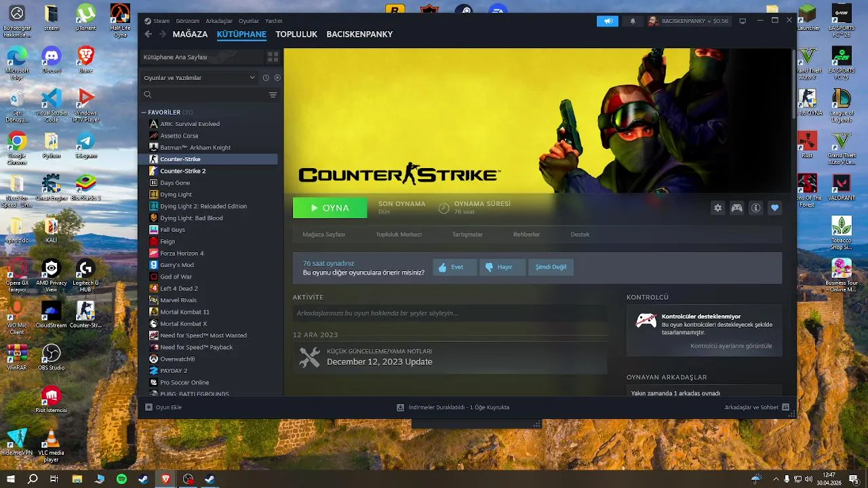The image size is (868, 488).
Task: Go forward with the Steam forward arrow
Action: (162, 34)
